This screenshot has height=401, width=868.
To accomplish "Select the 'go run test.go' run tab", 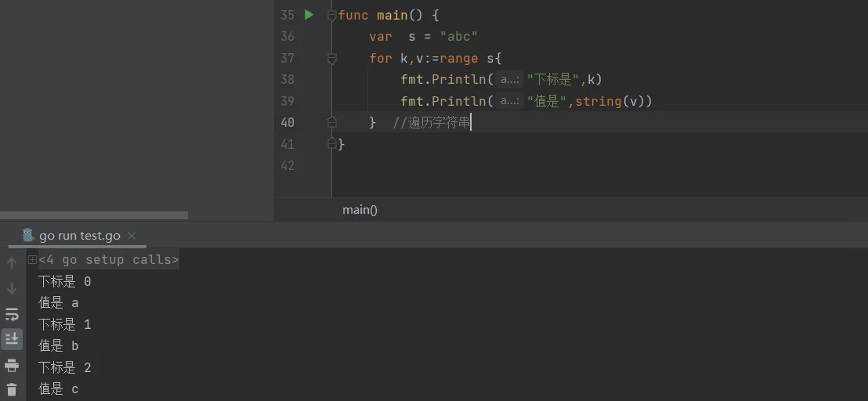I will point(79,236).
